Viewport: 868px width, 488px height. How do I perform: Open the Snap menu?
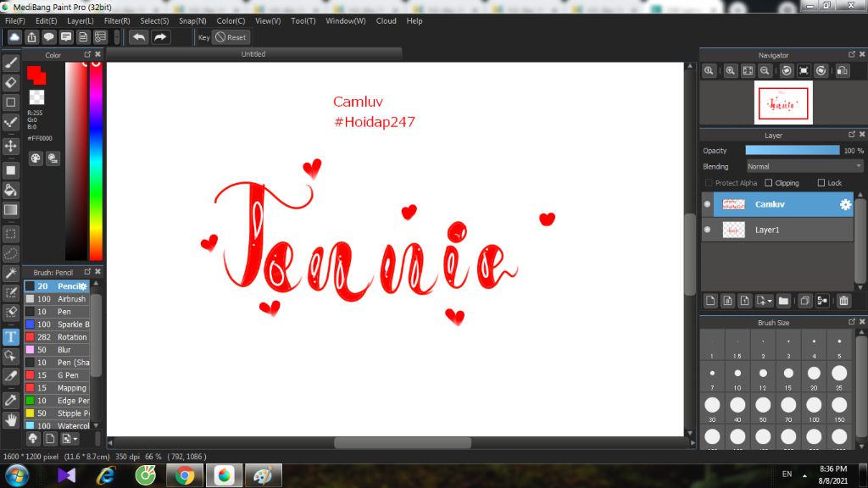pos(192,21)
